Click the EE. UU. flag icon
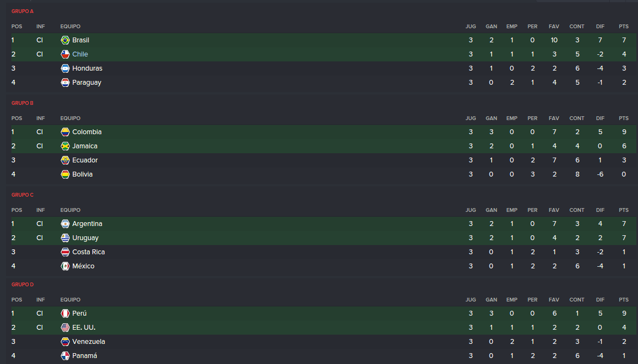The width and height of the screenshot is (638, 364). [65, 328]
